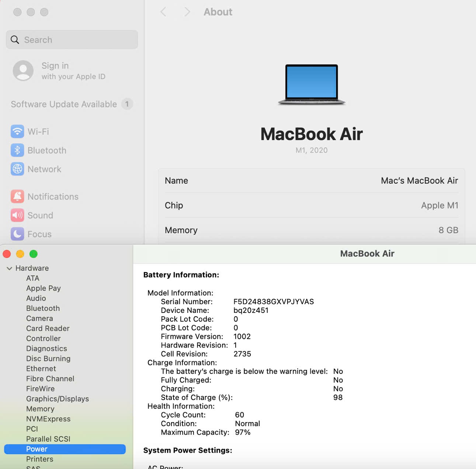The image size is (476, 469).
Task: Collapse the Hardware tree section
Action: tap(9, 268)
